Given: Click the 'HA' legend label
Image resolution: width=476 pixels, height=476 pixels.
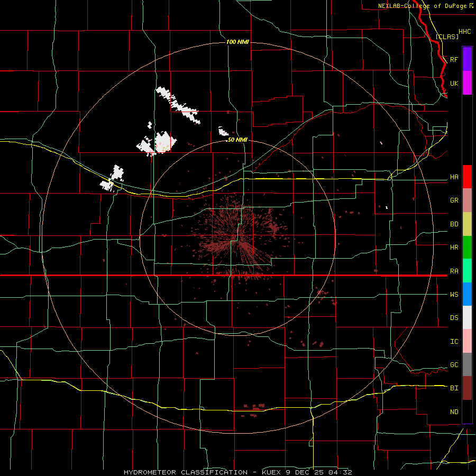Looking at the screenshot, I should point(454,177).
